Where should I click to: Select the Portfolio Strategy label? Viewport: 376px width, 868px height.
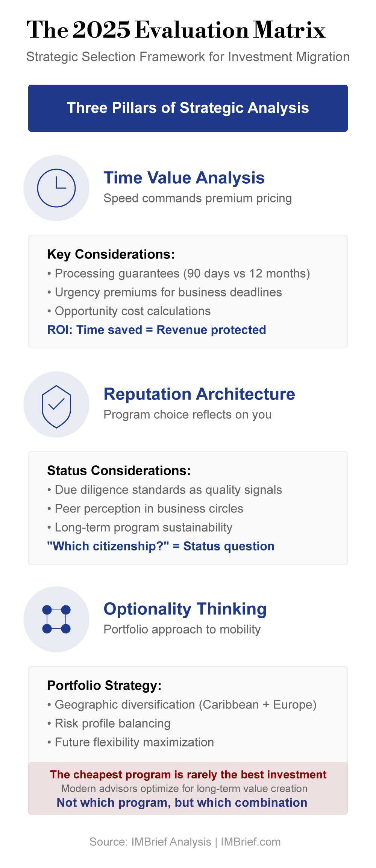pos(104,686)
